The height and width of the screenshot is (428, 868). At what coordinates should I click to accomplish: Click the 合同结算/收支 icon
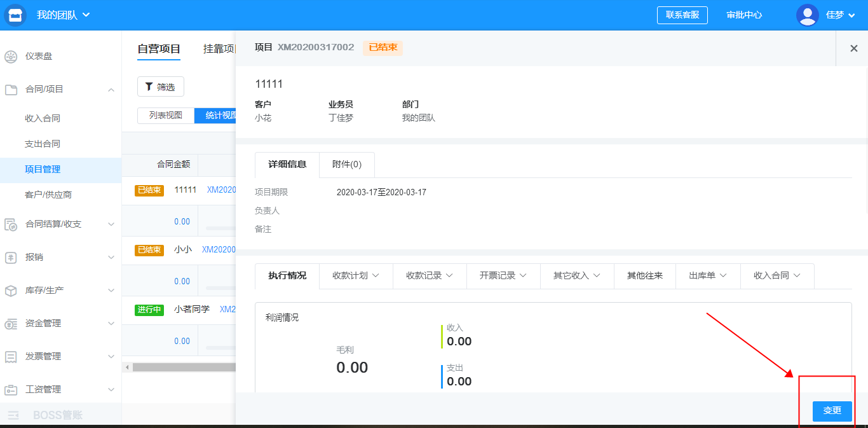pyautogui.click(x=11, y=224)
